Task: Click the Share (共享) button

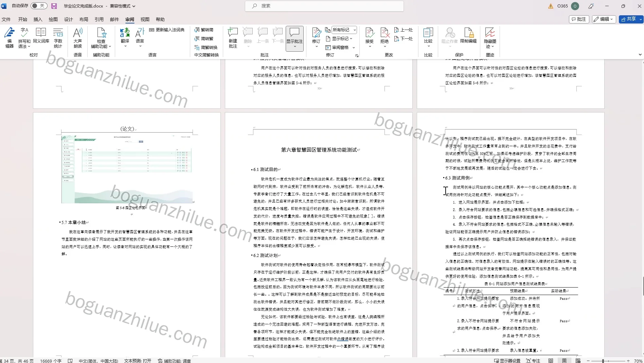Action: coord(628,19)
